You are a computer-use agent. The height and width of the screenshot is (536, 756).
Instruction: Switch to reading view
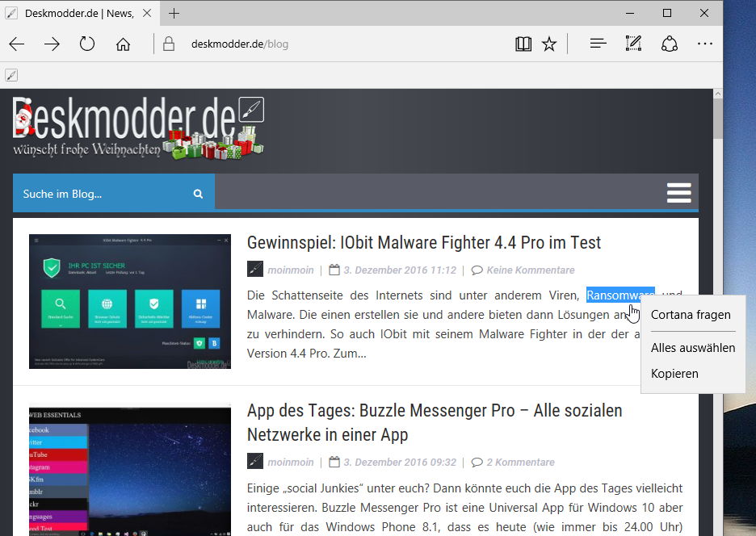[523, 44]
